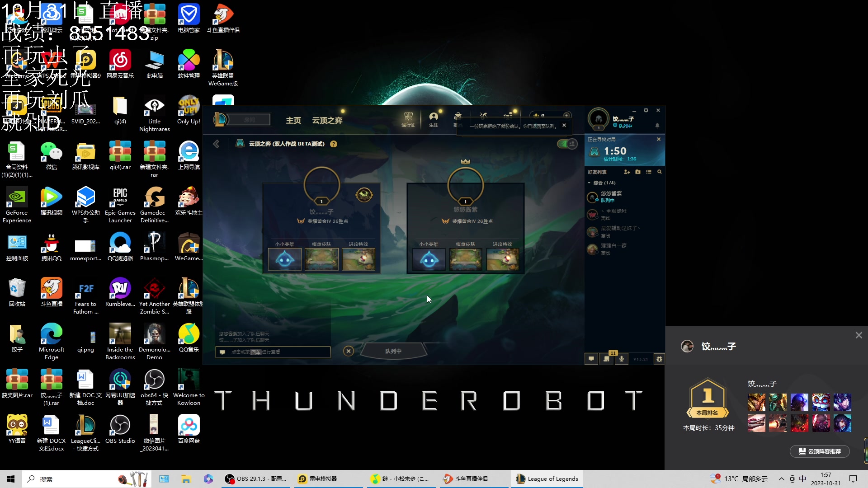
Task: Switch to OBS 29.1.3 taskbar item
Action: (x=256, y=479)
